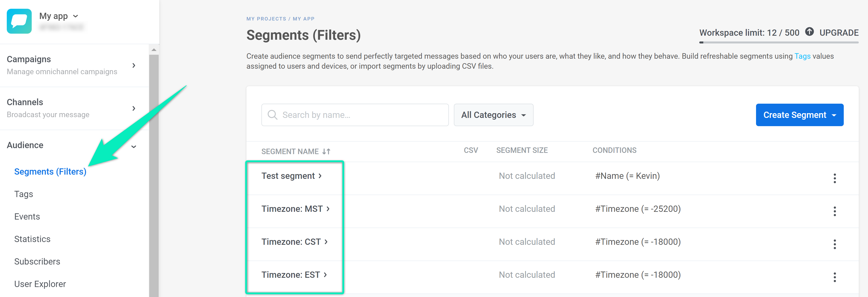Open three-dot menu for Timezone: EST row
The height and width of the screenshot is (297, 868).
[834, 277]
